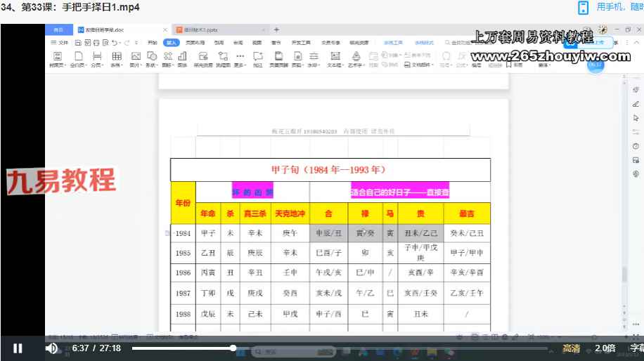Open the 页面布局 Page Layout tab
644x361 pixels.
click(195, 43)
